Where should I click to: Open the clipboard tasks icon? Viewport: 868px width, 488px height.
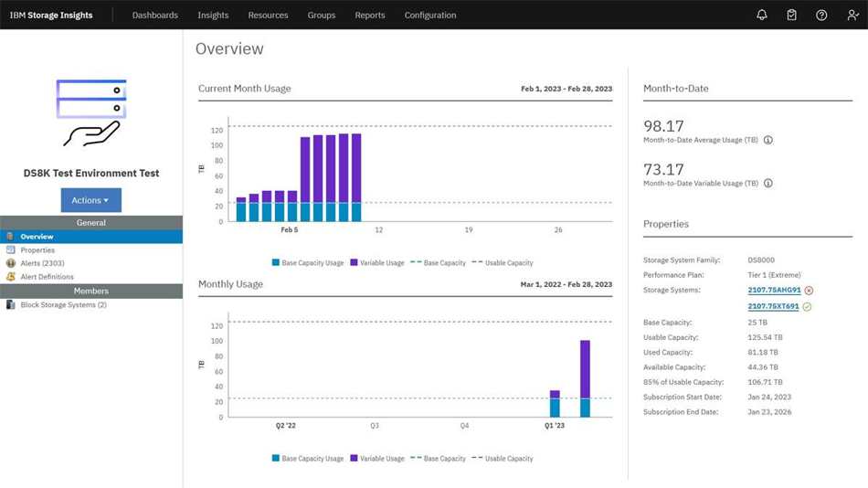point(791,15)
